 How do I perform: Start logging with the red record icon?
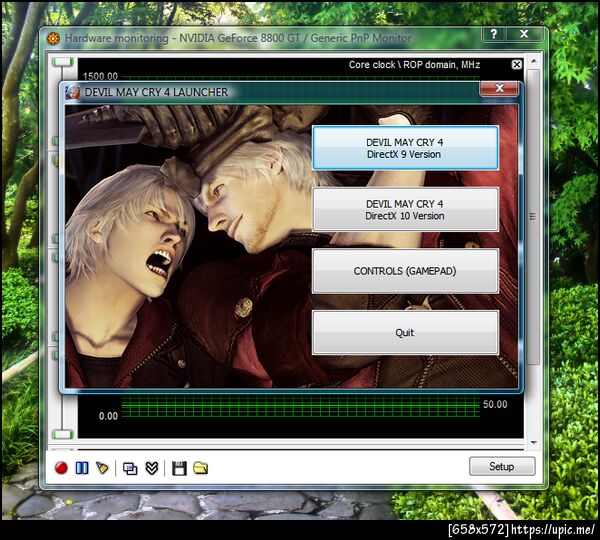pyautogui.click(x=61, y=468)
